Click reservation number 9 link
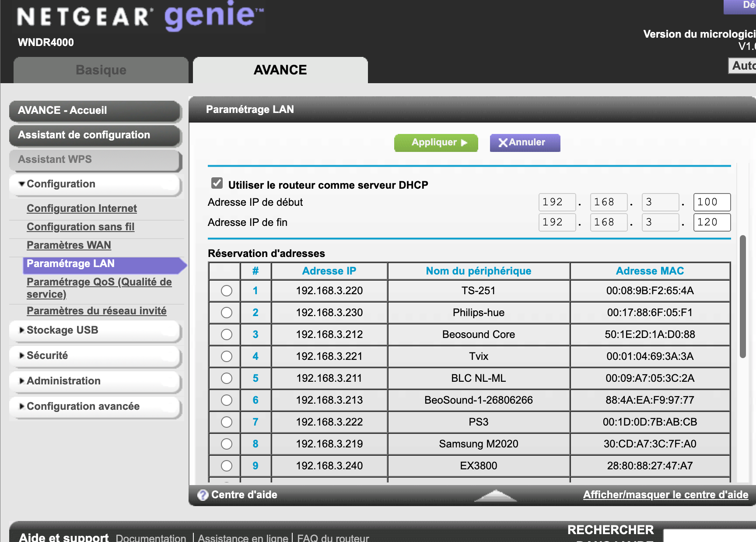The width and height of the screenshot is (756, 542). point(255,466)
